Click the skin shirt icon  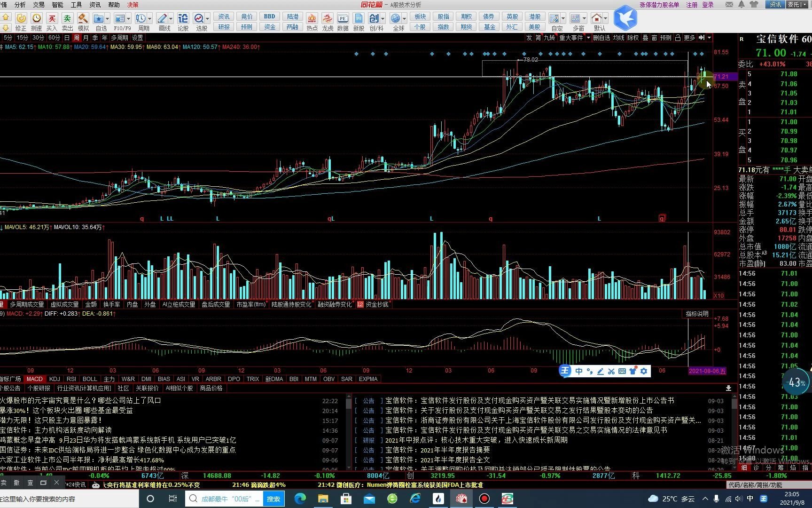pyautogui.click(x=755, y=4)
